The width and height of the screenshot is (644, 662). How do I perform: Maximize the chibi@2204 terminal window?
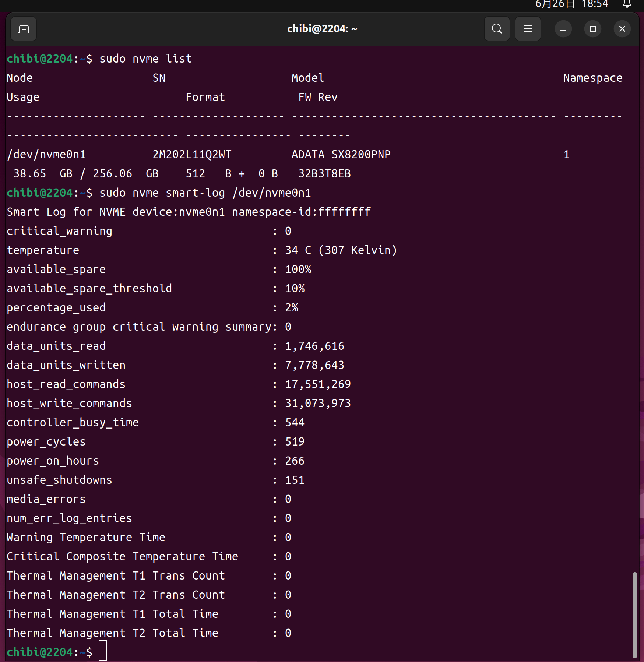click(x=592, y=29)
